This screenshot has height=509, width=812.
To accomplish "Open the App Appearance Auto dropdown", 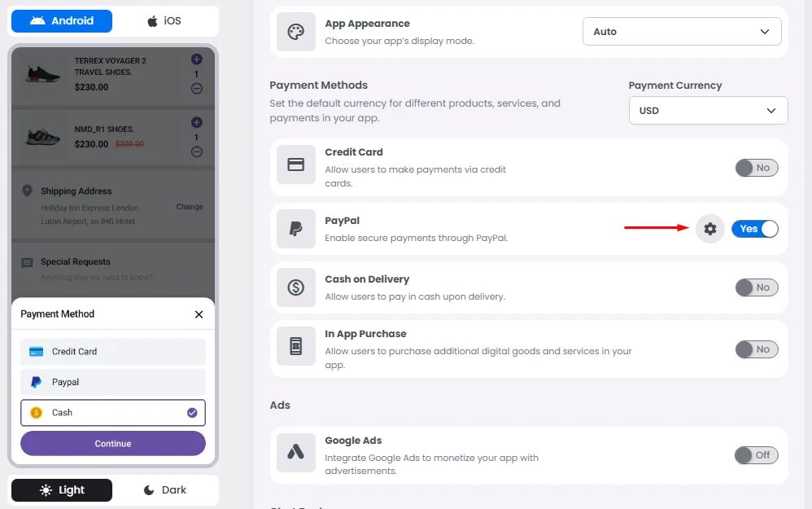I will tap(682, 32).
